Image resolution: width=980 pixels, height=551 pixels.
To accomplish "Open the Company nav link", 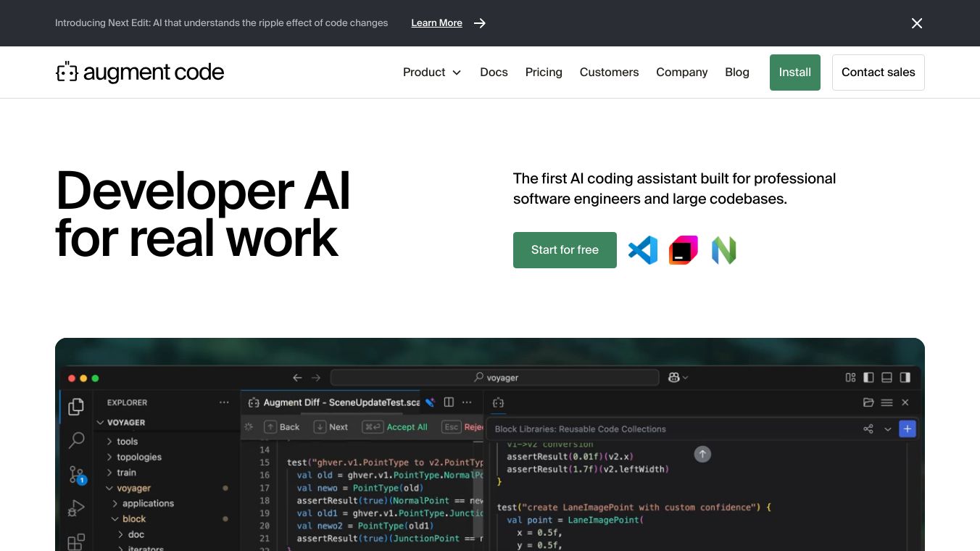I will coord(682,72).
